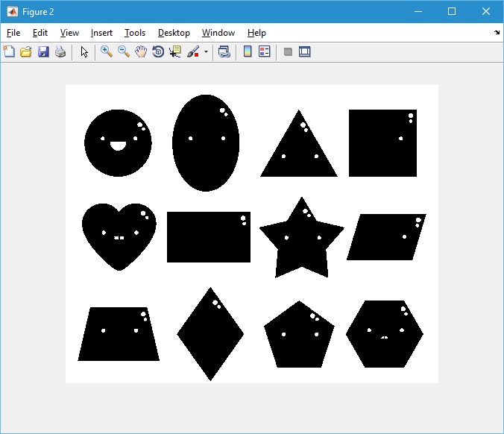Viewport: 504px width, 434px height.
Task: Toggle the Edit Plot arrow tool
Action: [84, 52]
